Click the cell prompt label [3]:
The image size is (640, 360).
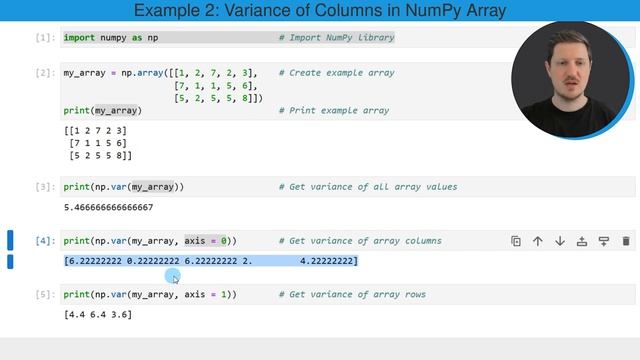45,187
